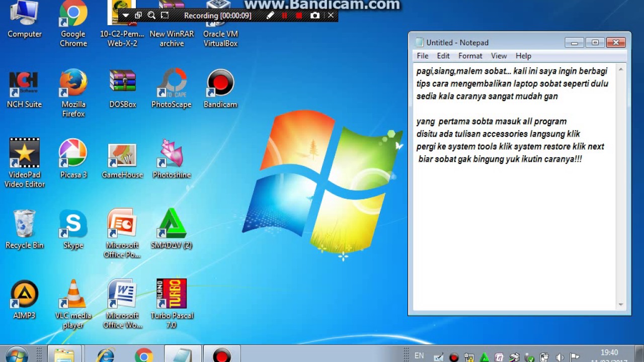The image size is (644, 362).
Task: Click the Untitled - Notepad title bar
Action: 488,43
